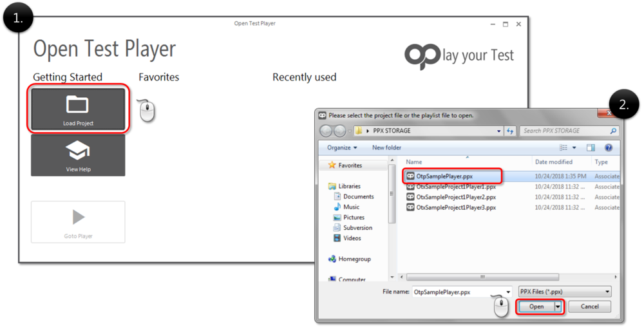
Task: Maximize the Open Test Player window
Action: coord(505,24)
